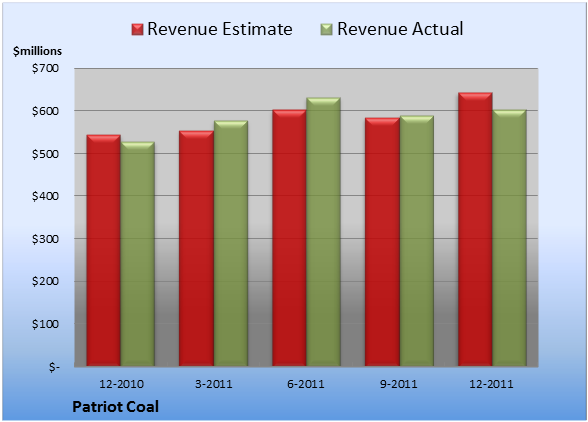Image resolution: width=588 pixels, height=422 pixels.
Task: Select the Revenue Actual legend label
Action: coord(400,29)
